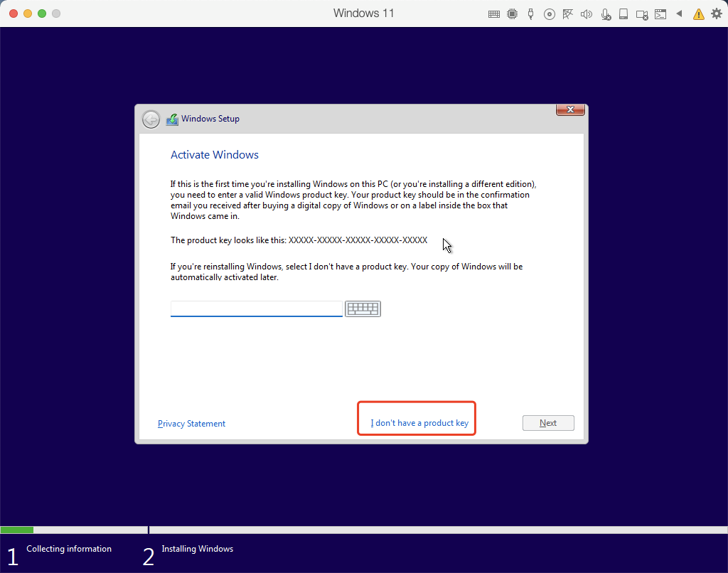This screenshot has height=573, width=728.
Task: Click the disabled microphone icon
Action: (606, 14)
